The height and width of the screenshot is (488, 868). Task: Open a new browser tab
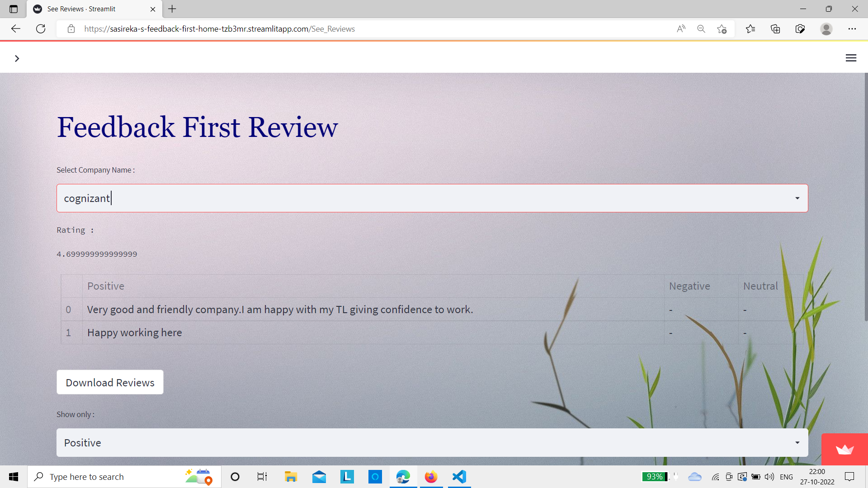172,9
